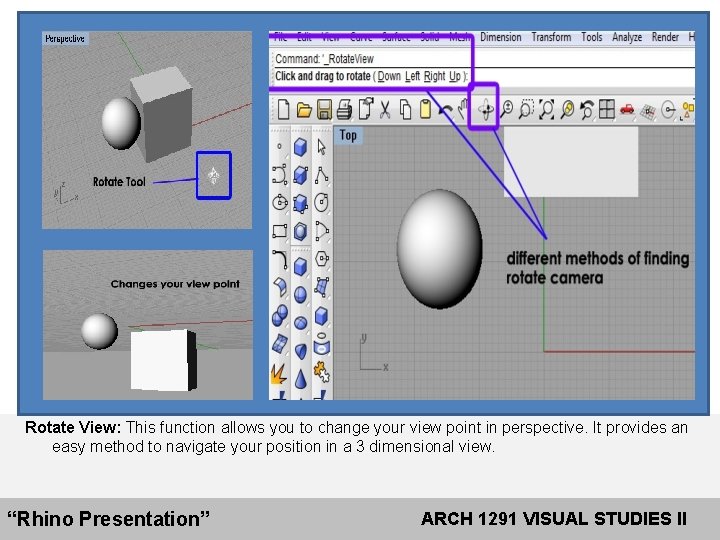The height and width of the screenshot is (540, 720).
Task: Click the Explode icon
Action: pyautogui.click(x=279, y=374)
